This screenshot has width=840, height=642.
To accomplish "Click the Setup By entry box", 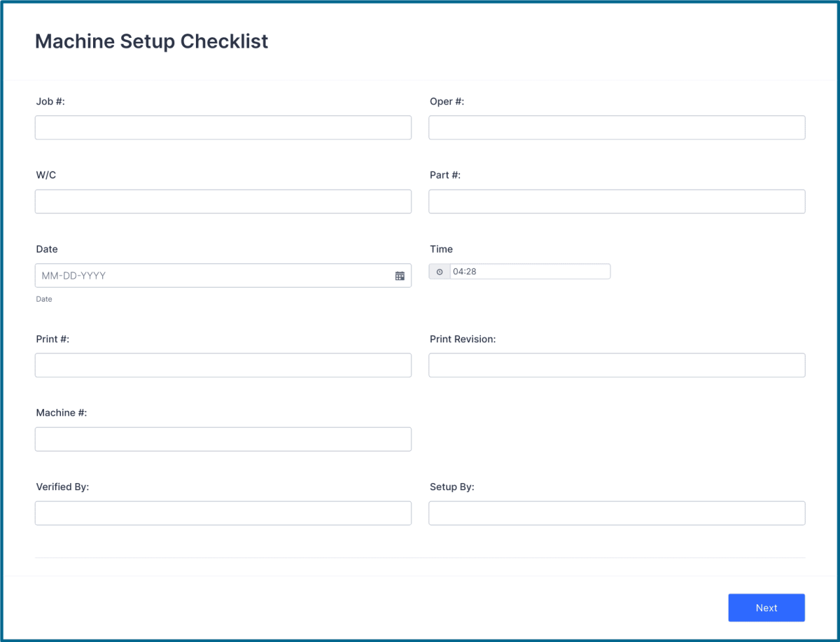I will click(616, 512).
